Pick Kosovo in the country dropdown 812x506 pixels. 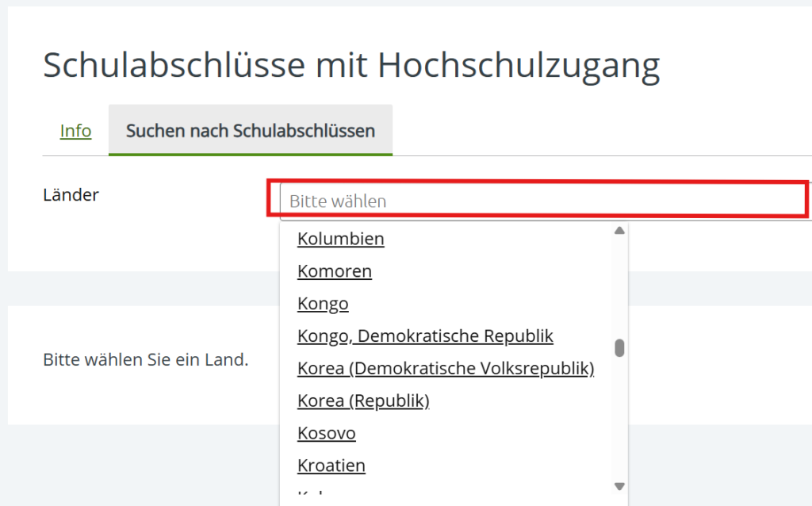pos(326,433)
